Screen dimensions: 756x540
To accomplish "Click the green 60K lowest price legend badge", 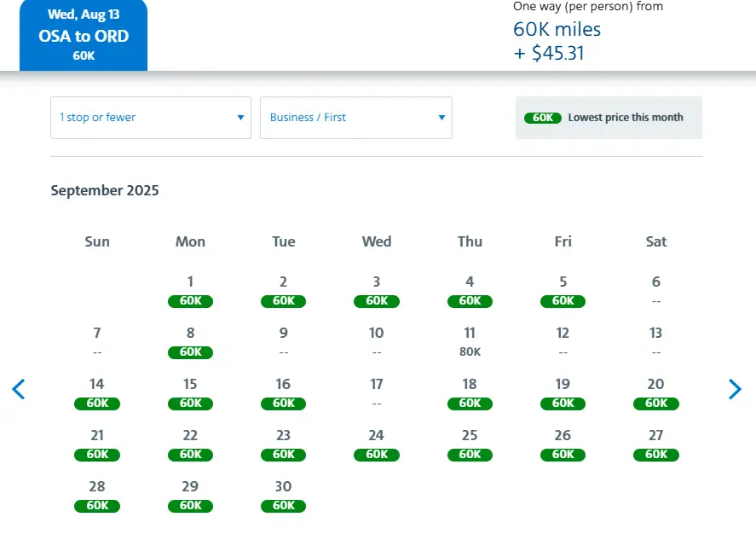I will (x=543, y=118).
